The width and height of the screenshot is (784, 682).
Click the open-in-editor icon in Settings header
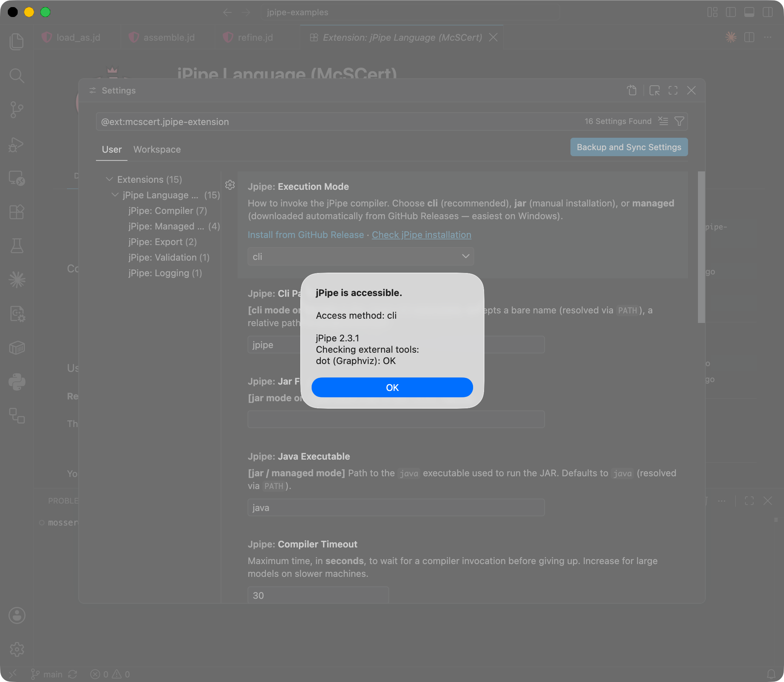tap(654, 90)
